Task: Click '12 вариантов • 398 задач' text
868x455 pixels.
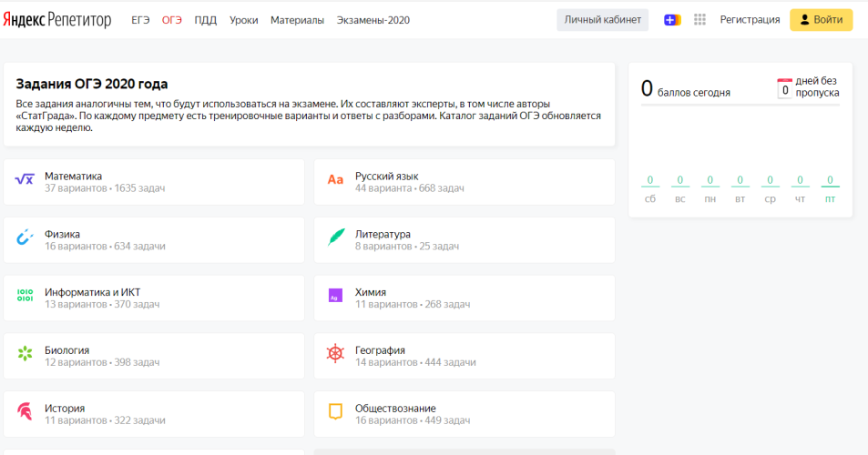Action: (x=102, y=363)
